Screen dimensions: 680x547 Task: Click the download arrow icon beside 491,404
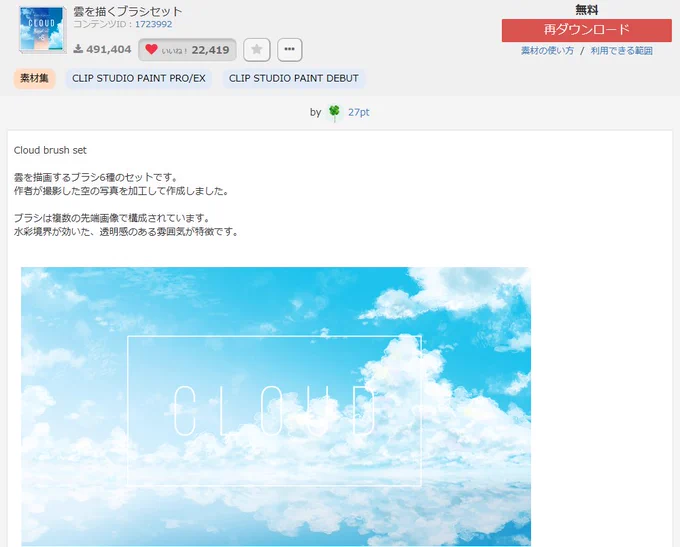coord(78,49)
